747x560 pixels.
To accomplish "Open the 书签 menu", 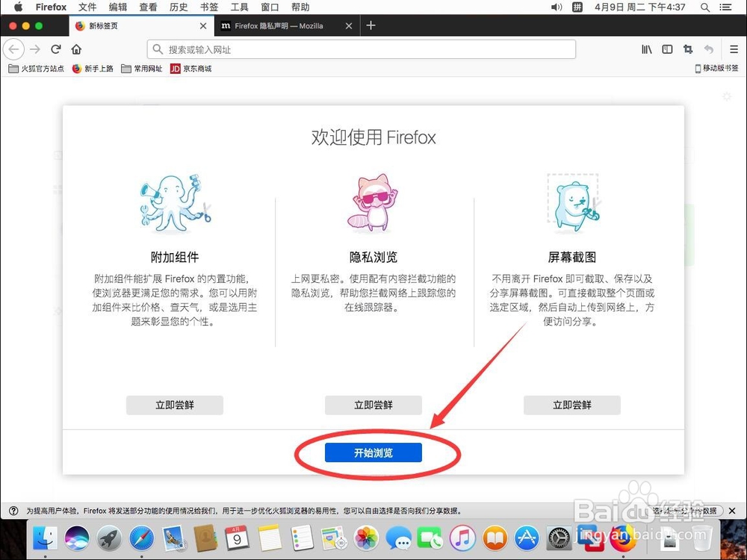I will 209,7.
